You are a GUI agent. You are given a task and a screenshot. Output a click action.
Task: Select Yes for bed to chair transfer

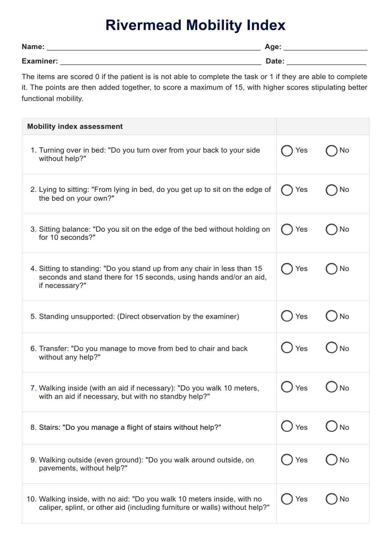(287, 347)
